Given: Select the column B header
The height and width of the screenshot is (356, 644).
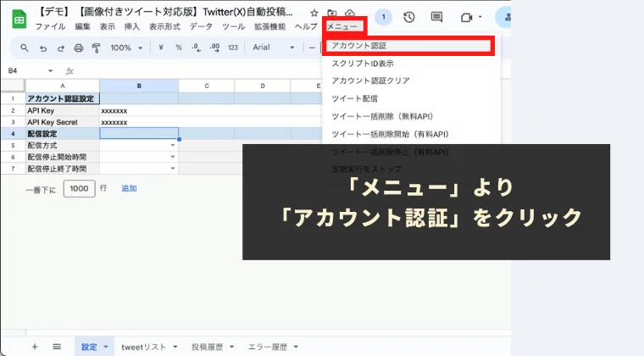Looking at the screenshot, I should (139, 86).
